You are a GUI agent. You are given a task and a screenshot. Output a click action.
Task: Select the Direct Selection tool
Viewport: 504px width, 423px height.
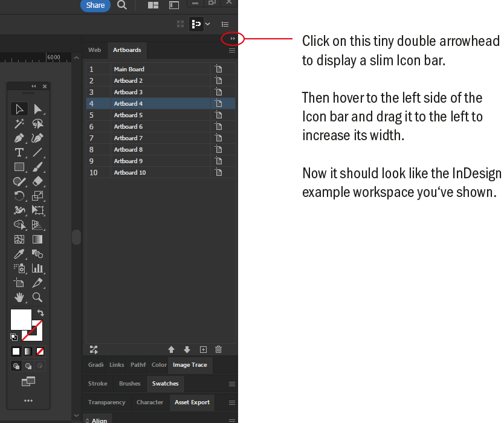click(x=37, y=109)
